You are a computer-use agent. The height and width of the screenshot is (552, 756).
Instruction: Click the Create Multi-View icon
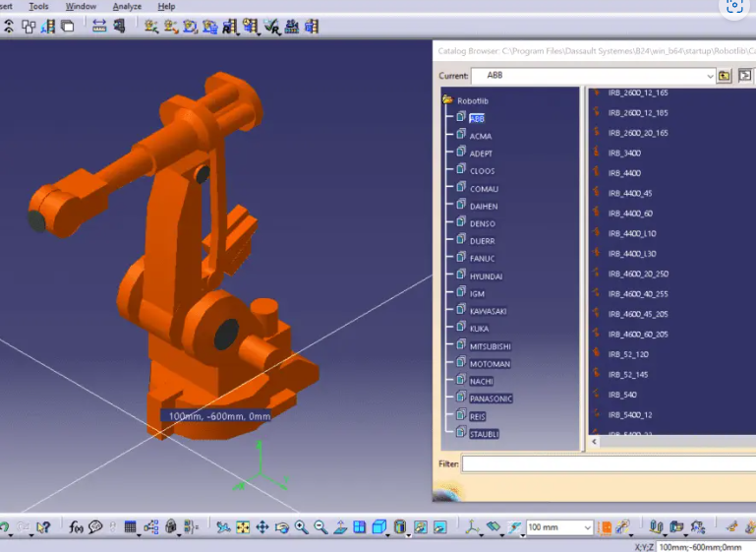(x=359, y=527)
